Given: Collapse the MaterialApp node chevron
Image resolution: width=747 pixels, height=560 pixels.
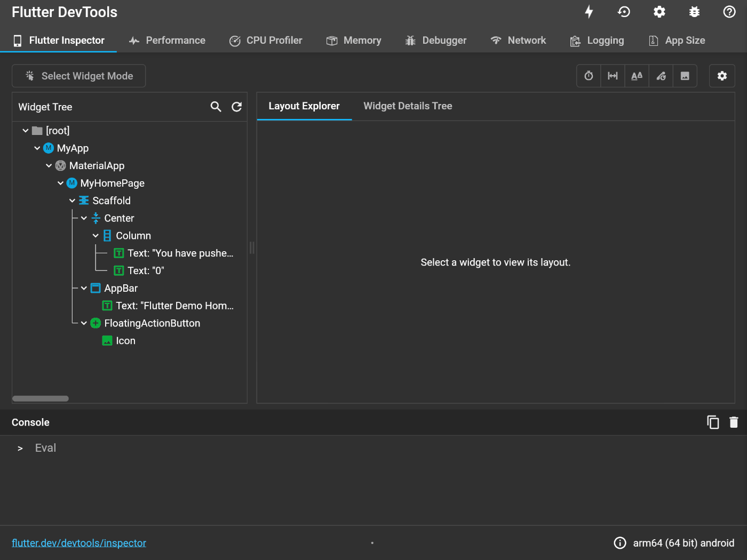Looking at the screenshot, I should (49, 166).
